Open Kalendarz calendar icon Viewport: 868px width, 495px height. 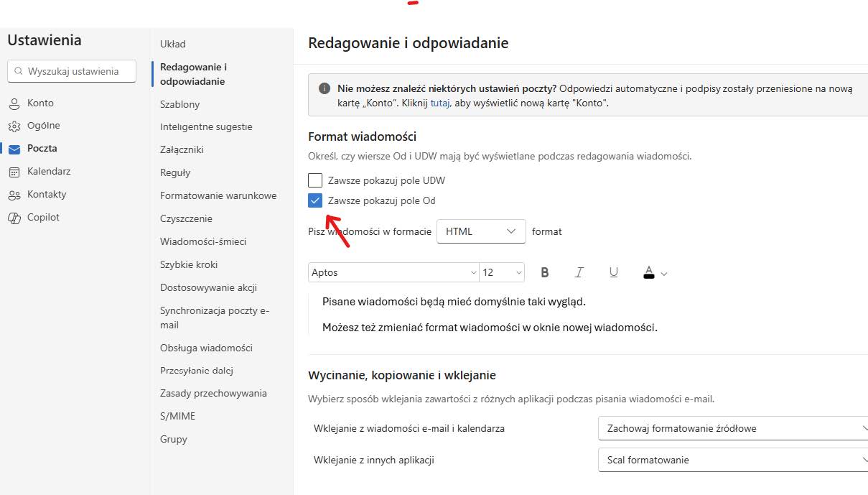click(14, 172)
